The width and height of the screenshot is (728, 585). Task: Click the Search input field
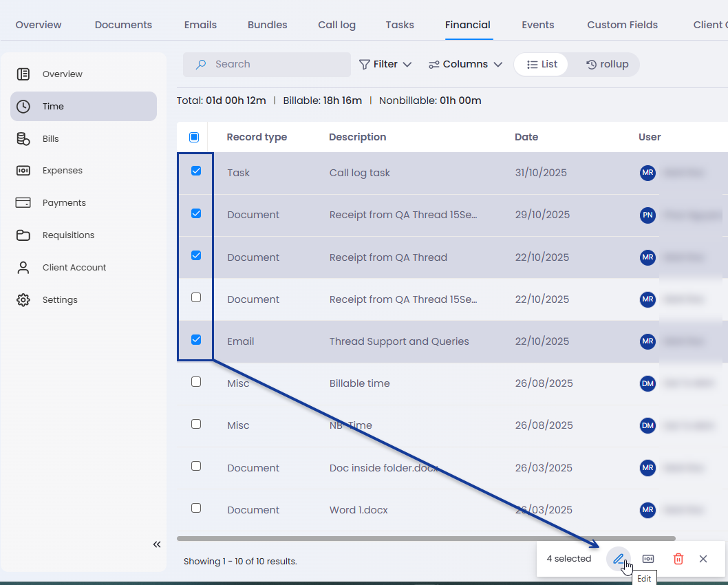(x=275, y=64)
